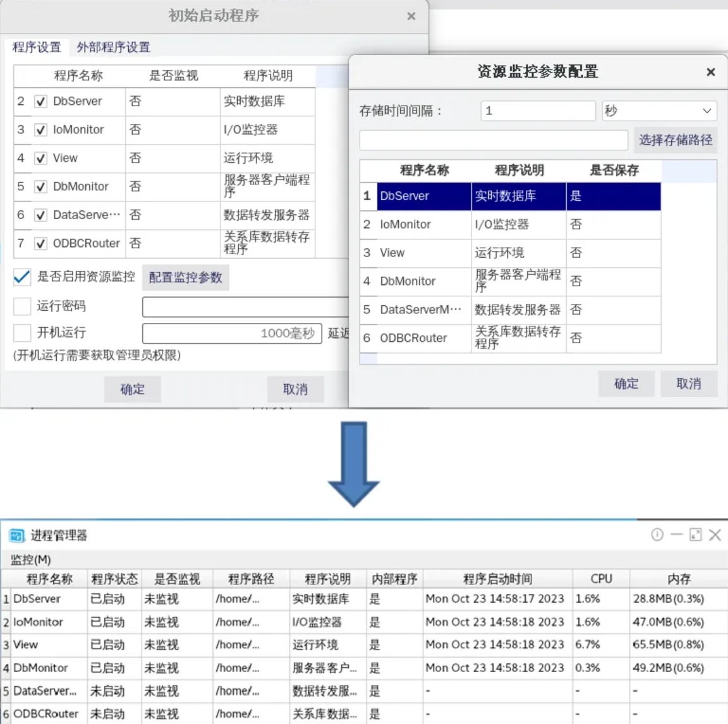The width and height of the screenshot is (728, 724).
Task: Click the info icon in process manager titlebar
Action: [657, 535]
